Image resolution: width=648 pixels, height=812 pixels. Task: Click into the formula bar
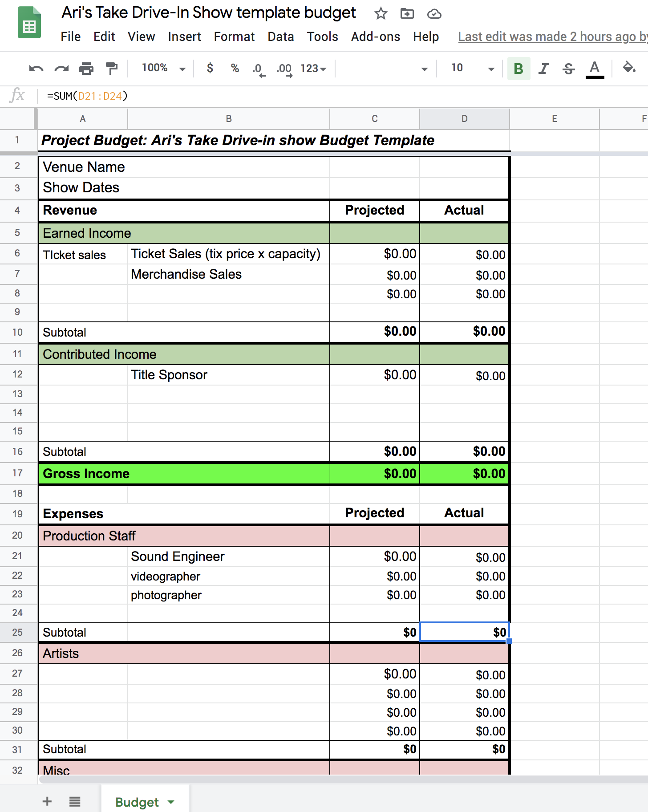coord(343,96)
